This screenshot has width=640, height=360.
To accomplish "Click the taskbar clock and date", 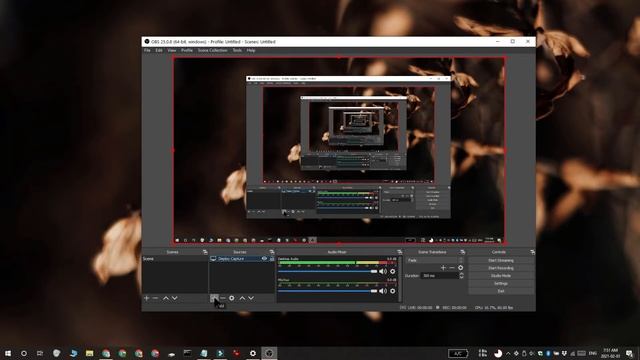I will tap(611, 353).
